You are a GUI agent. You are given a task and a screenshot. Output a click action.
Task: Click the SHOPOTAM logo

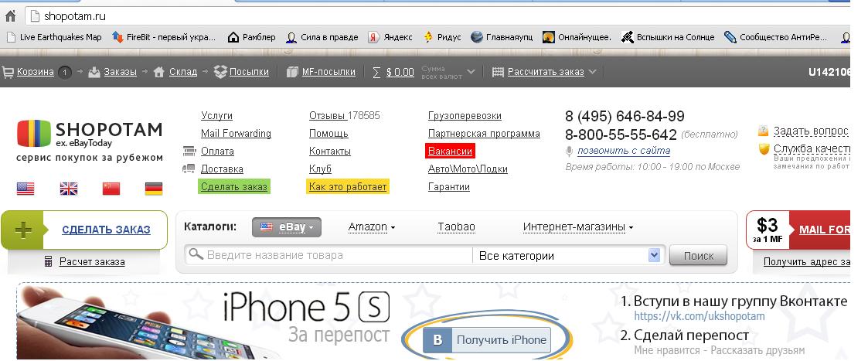90,134
